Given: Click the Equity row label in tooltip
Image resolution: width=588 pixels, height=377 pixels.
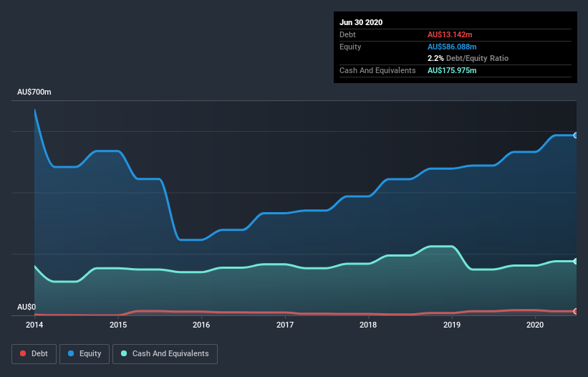Looking at the screenshot, I should click(350, 47).
